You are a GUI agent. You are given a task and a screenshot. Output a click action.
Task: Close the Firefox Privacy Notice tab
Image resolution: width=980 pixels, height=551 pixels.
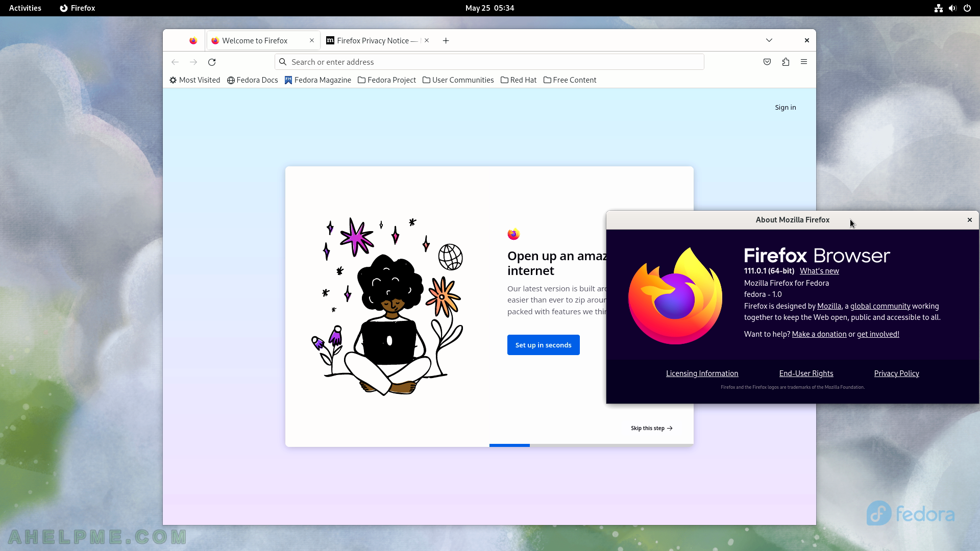click(427, 40)
